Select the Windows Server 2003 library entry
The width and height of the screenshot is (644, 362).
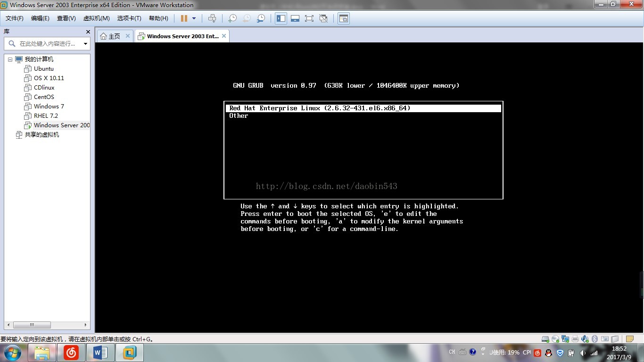point(62,125)
